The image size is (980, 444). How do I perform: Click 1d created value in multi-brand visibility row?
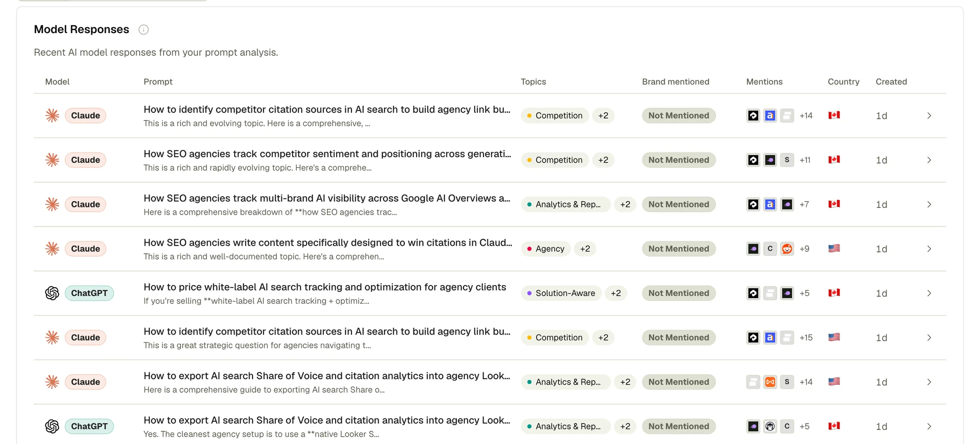tap(881, 204)
